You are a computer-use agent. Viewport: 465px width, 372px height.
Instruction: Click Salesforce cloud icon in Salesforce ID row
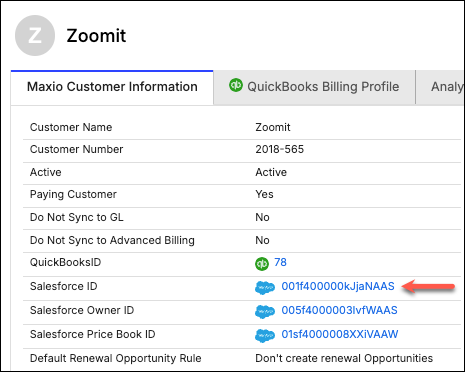[x=265, y=287]
